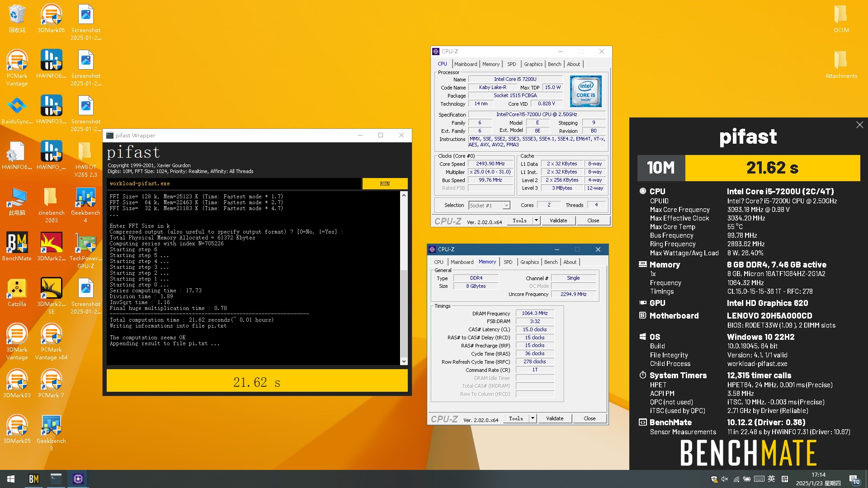Open SPD tab in top CPU-Z window
Image resolution: width=868 pixels, height=488 pixels.
tap(511, 64)
